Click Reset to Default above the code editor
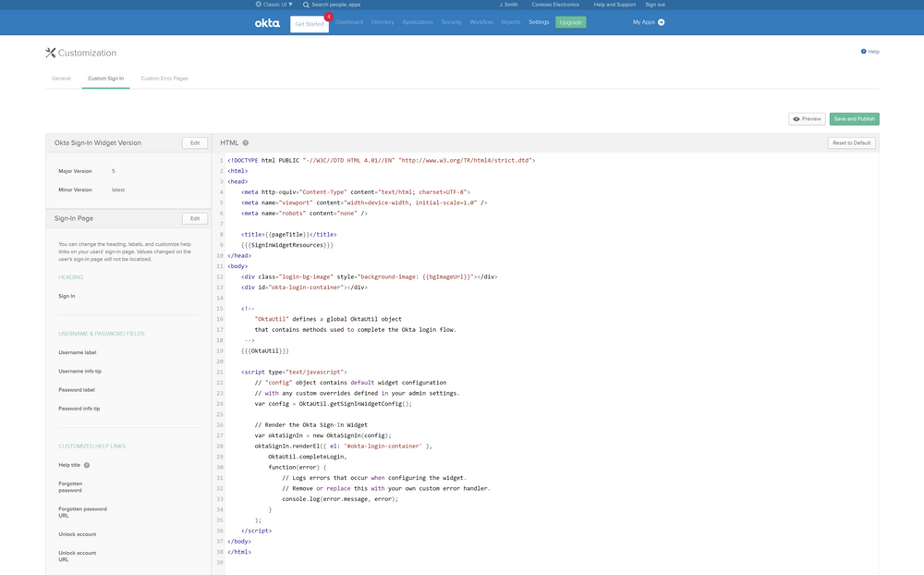Image resolution: width=924 pixels, height=575 pixels. click(851, 142)
